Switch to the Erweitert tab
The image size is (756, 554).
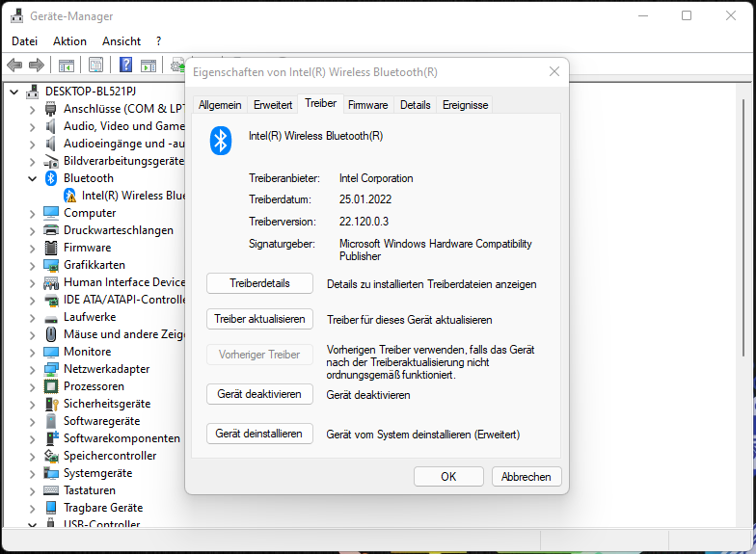tap(273, 105)
